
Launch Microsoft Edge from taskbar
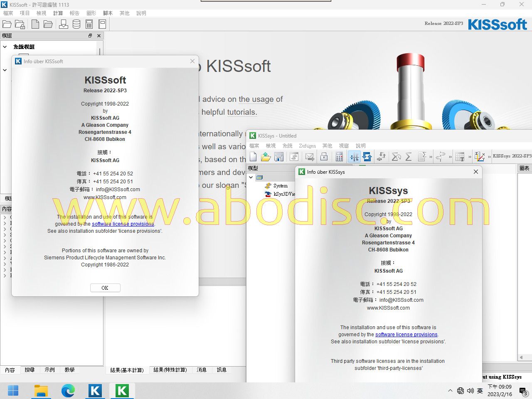68,391
